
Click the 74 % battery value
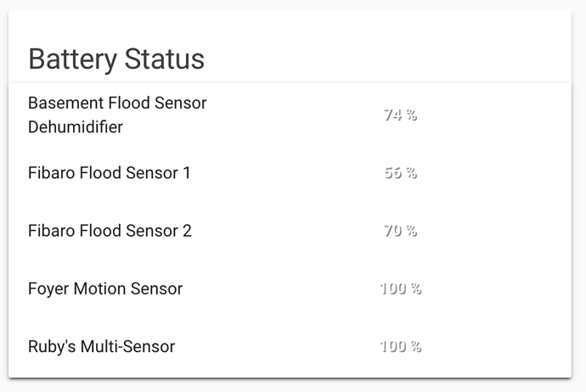(x=400, y=115)
